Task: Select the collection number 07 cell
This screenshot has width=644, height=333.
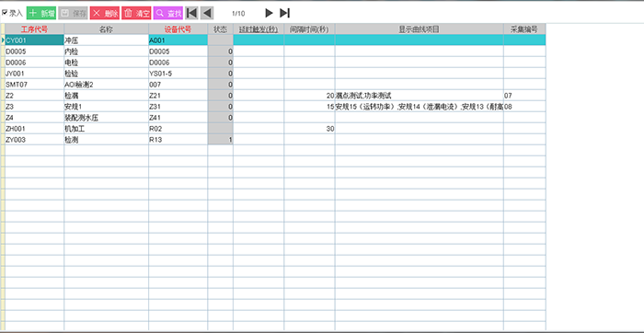Action: point(524,96)
